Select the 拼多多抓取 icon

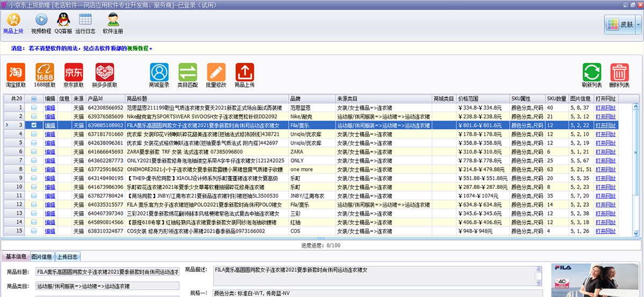105,72
